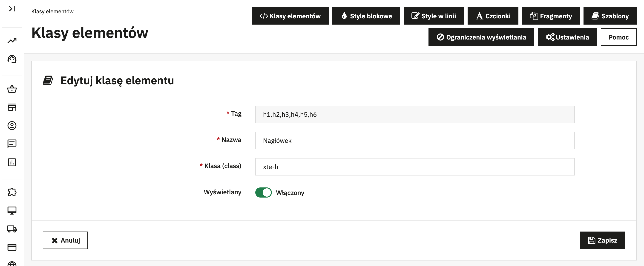Image resolution: width=644 pixels, height=266 pixels.
Task: Expand the collapsed sidebar with the arrow icon
Action: 12,9
